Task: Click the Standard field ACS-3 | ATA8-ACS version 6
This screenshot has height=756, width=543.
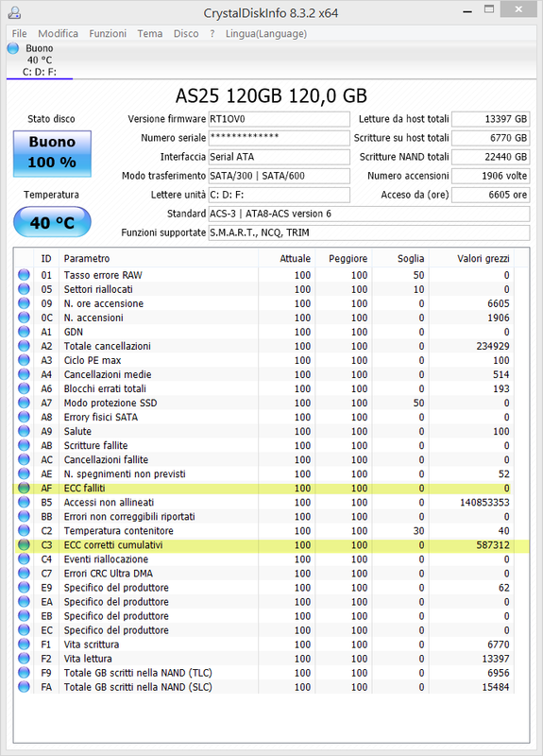Action: point(369,214)
